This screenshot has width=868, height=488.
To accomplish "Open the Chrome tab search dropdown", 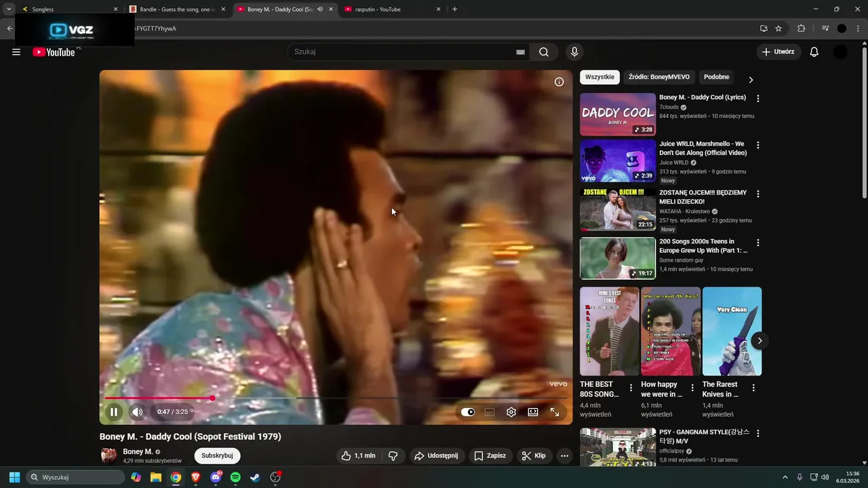I will tap(9, 9).
